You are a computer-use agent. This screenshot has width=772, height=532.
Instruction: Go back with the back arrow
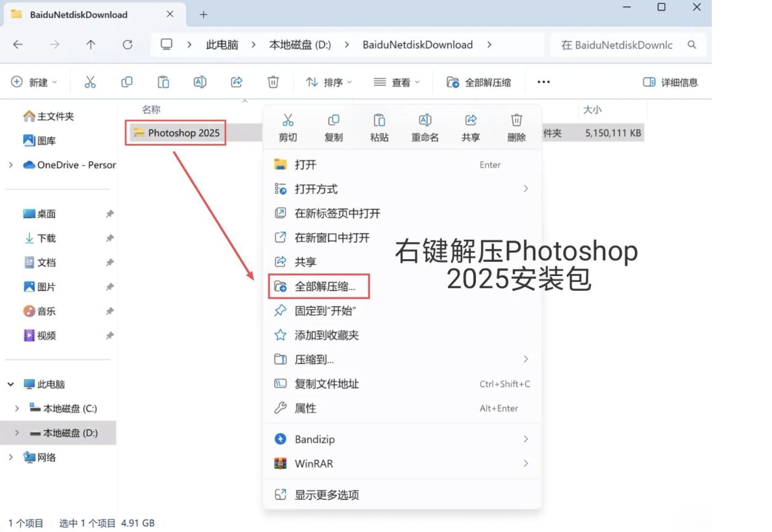[x=18, y=45]
